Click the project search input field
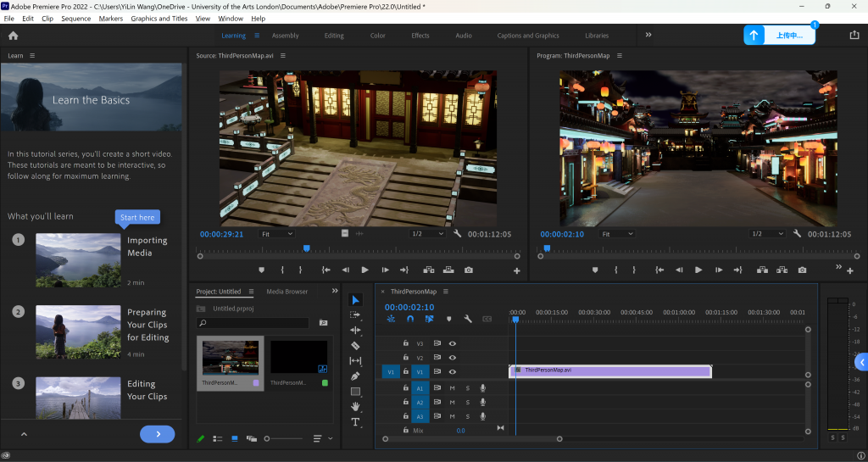Screen dimensions: 868x462 pos(253,323)
